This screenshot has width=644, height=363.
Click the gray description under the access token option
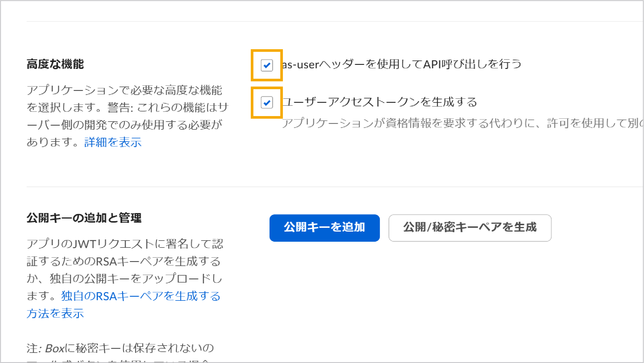[463, 123]
